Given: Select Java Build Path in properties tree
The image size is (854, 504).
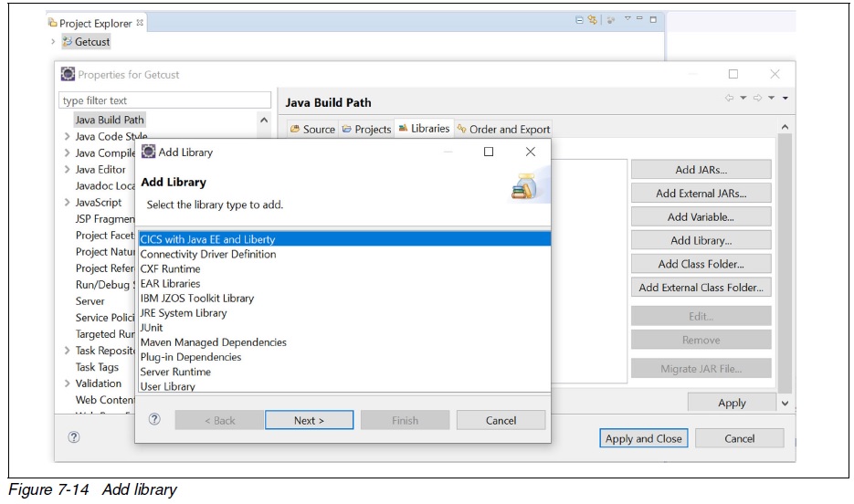Looking at the screenshot, I should click(110, 120).
